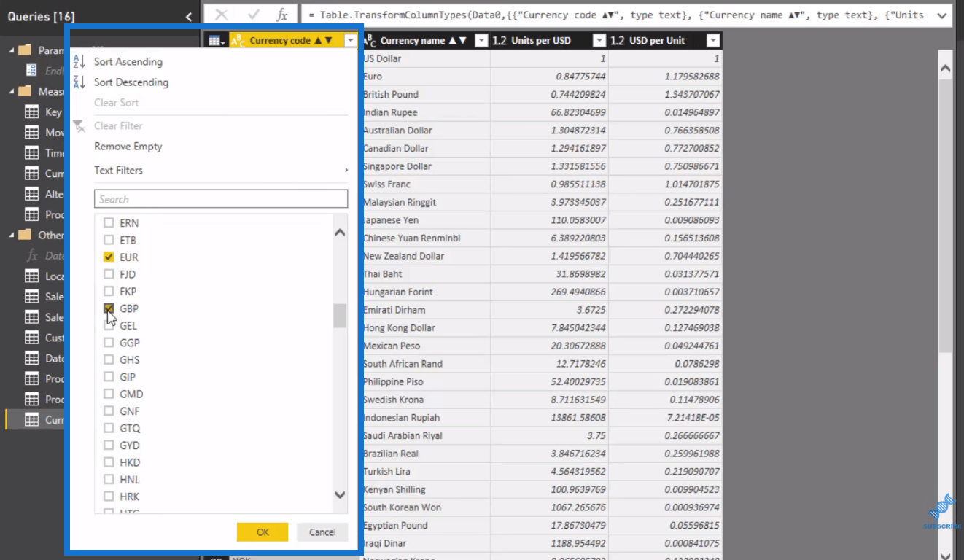Click the cancel X icon in formula bar
964x560 pixels.
tap(222, 15)
